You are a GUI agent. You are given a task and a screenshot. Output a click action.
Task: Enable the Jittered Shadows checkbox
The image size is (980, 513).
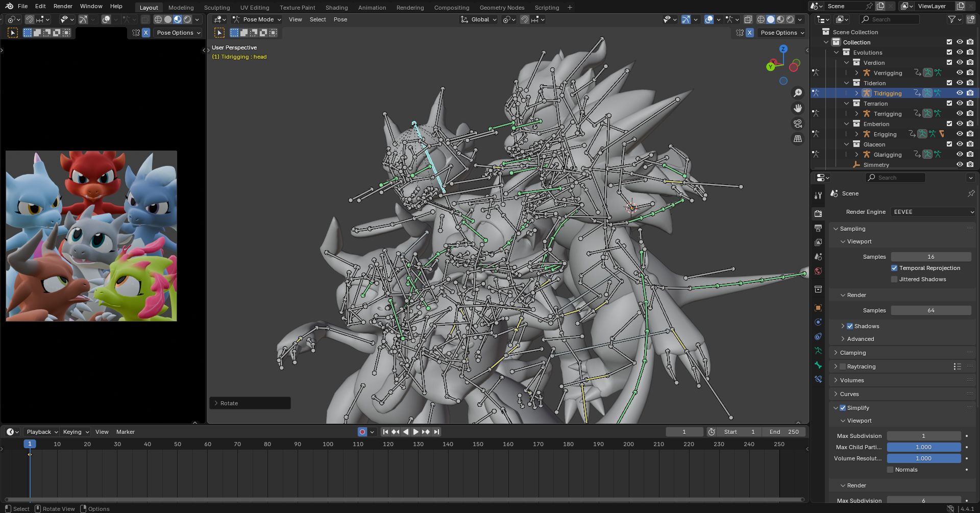pyautogui.click(x=894, y=279)
